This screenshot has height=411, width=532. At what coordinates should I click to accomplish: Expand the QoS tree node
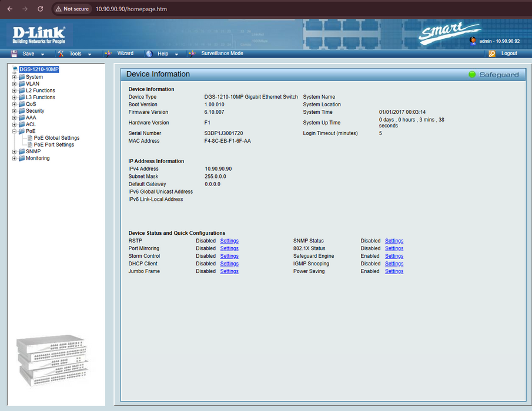[14, 105]
